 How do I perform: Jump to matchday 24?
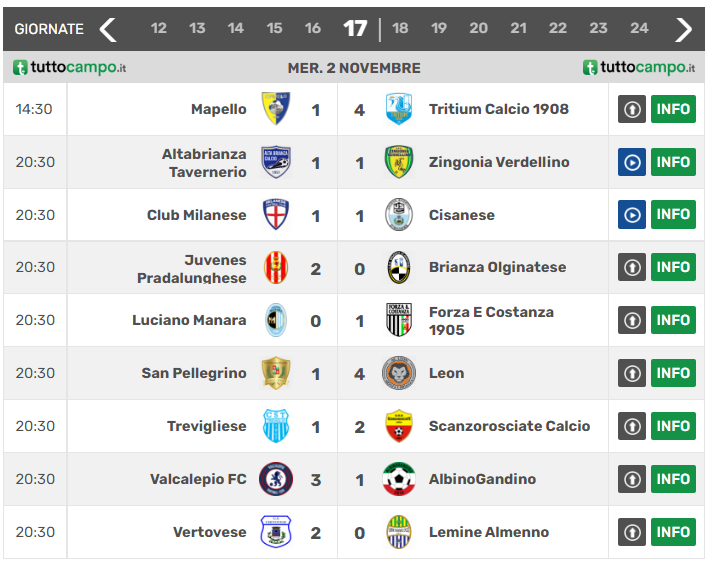tap(639, 28)
